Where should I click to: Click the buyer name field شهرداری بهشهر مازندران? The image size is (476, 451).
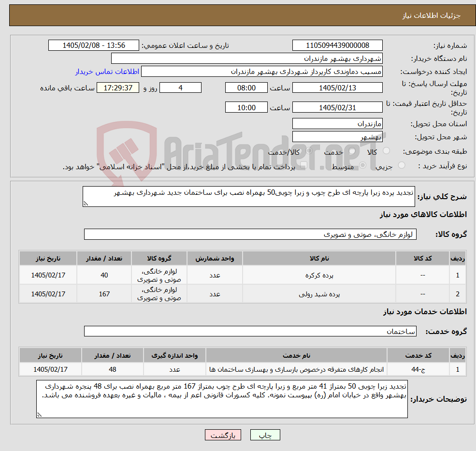pos(247,58)
